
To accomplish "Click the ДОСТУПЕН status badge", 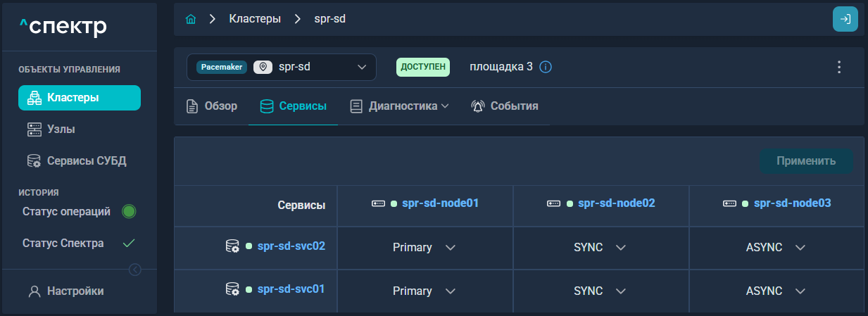I will click(x=423, y=68).
